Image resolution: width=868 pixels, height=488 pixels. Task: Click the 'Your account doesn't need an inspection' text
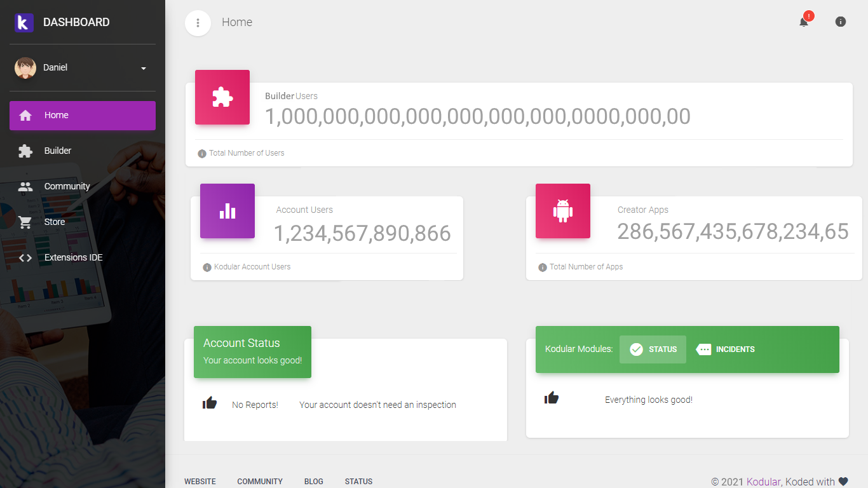point(377,405)
